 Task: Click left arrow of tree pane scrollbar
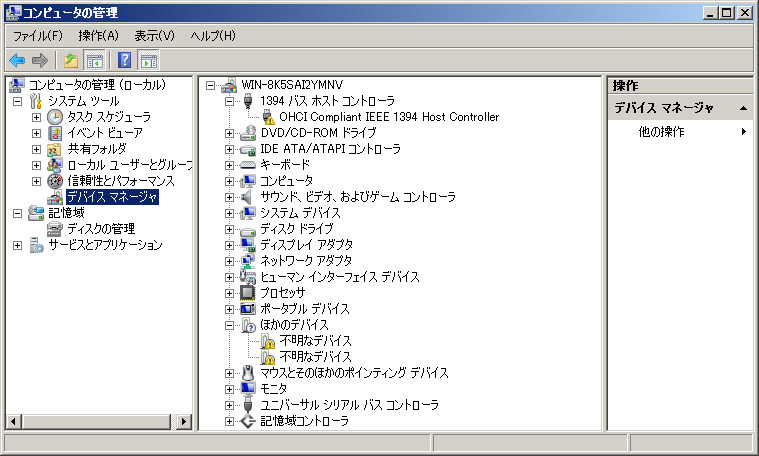[14, 422]
